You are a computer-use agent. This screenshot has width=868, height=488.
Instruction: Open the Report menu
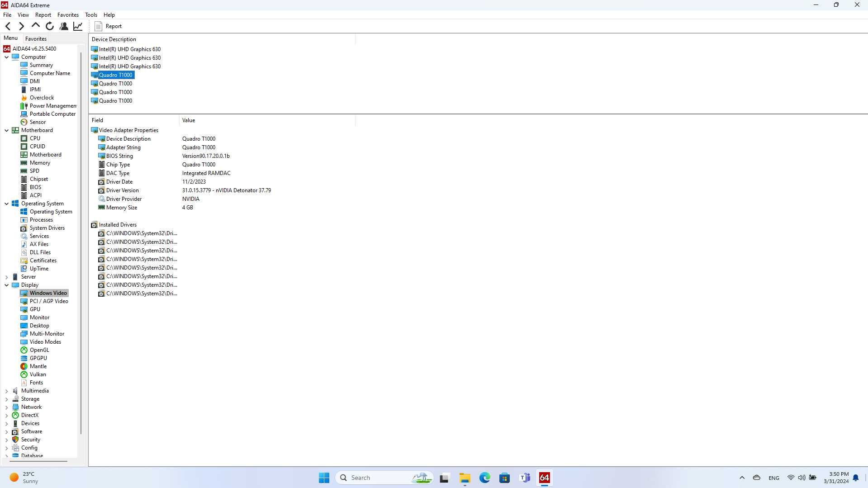43,15
